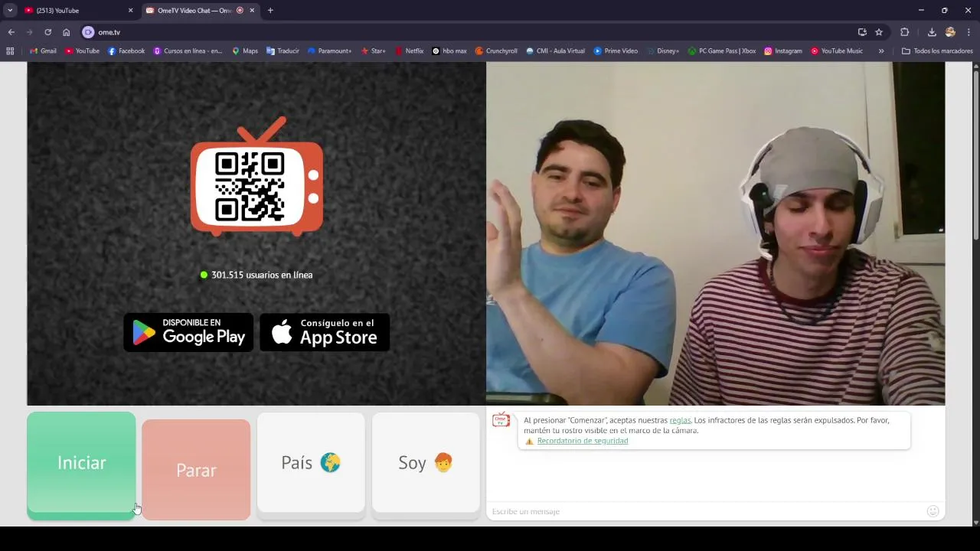Open the Instagram bookmark

pyautogui.click(x=783, y=51)
